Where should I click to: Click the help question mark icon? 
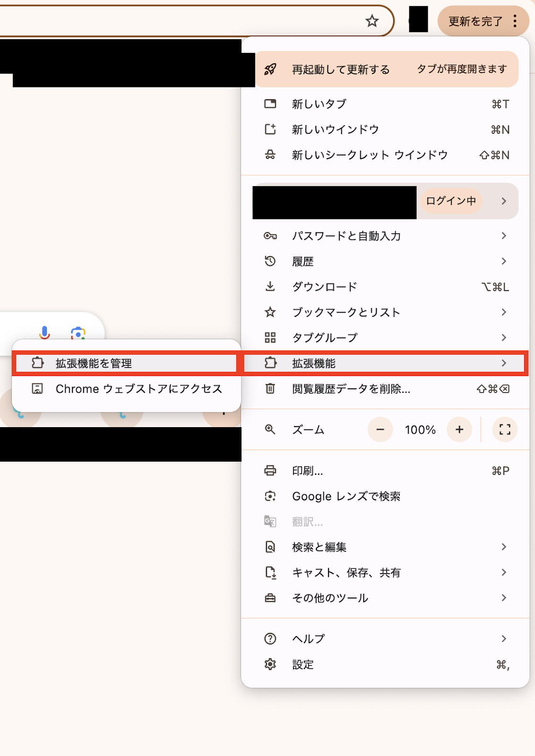[270, 639]
